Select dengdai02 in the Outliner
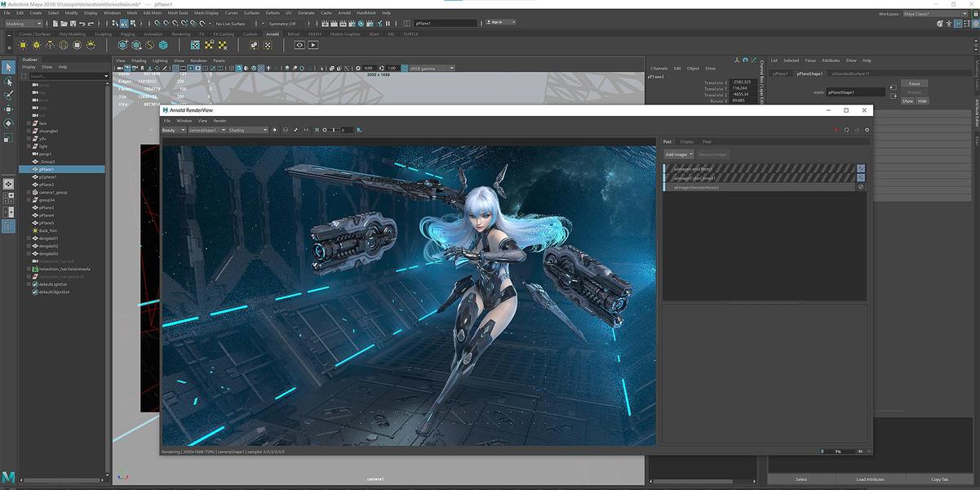980x490 pixels. [x=48, y=246]
